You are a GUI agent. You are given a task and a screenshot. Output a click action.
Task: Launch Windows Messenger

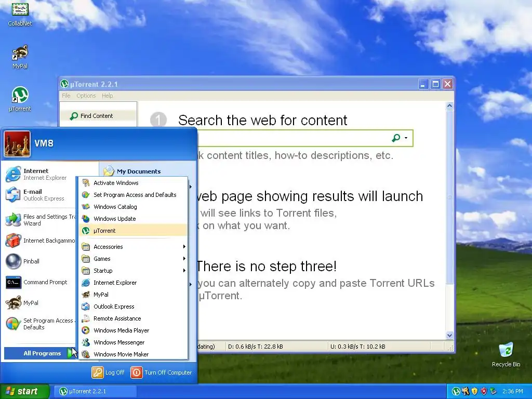point(134,342)
